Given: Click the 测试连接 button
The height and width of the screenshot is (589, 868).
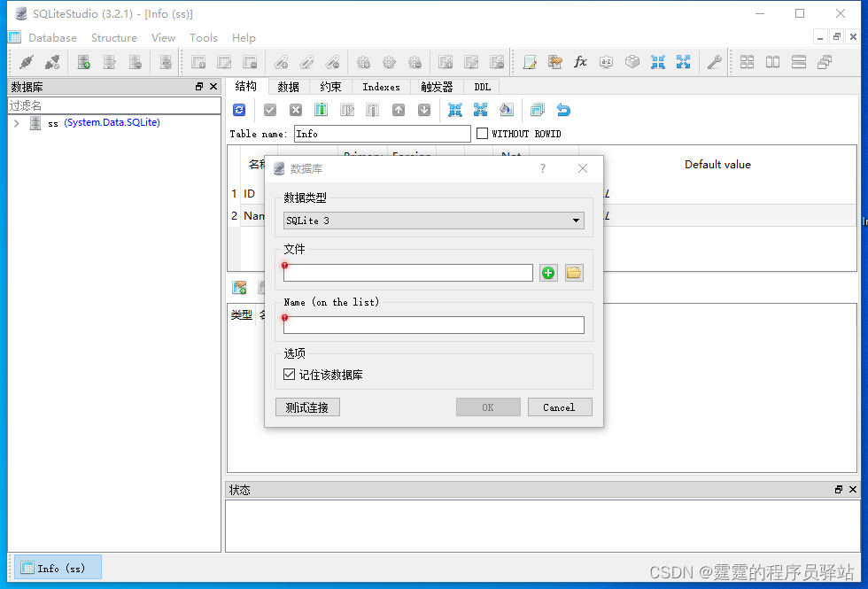Looking at the screenshot, I should [307, 407].
